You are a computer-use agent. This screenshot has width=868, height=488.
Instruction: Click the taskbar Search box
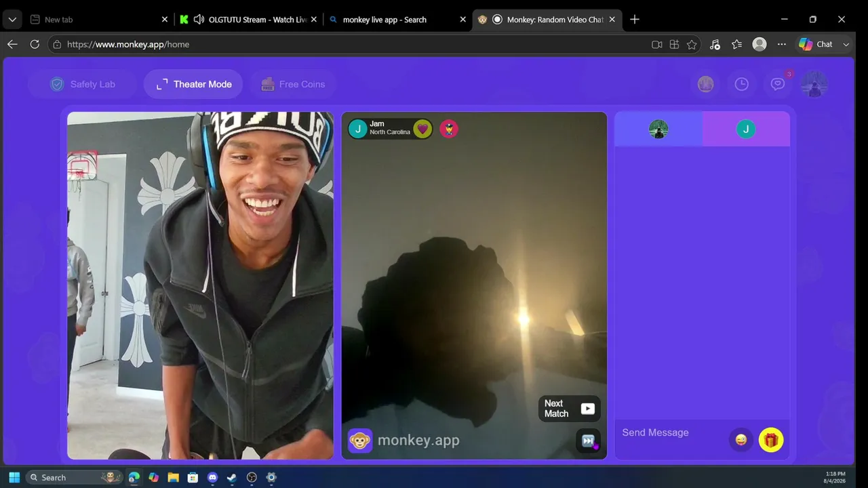75,477
